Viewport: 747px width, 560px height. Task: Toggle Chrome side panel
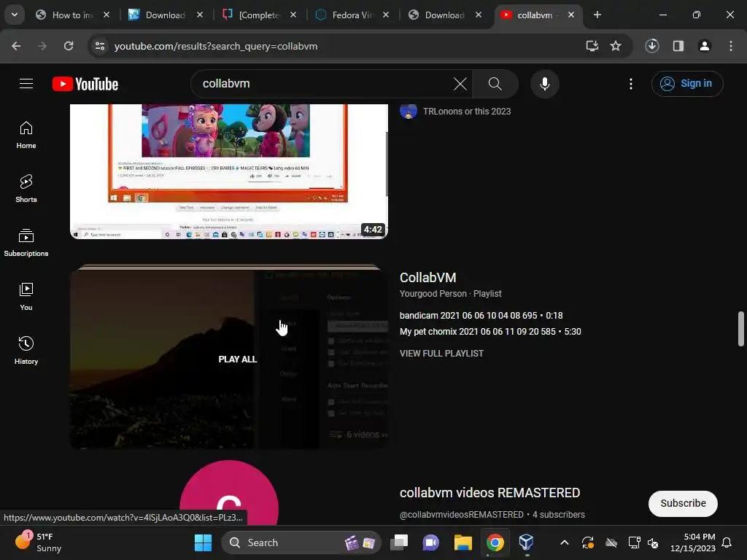point(678,46)
